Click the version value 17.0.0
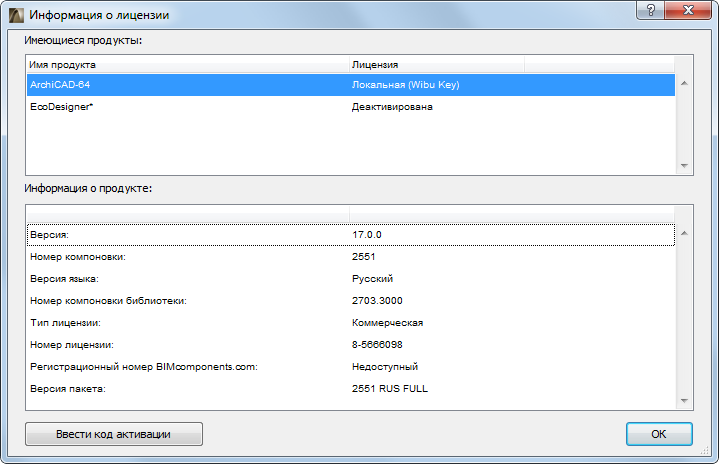719x464 pixels. (x=367, y=235)
